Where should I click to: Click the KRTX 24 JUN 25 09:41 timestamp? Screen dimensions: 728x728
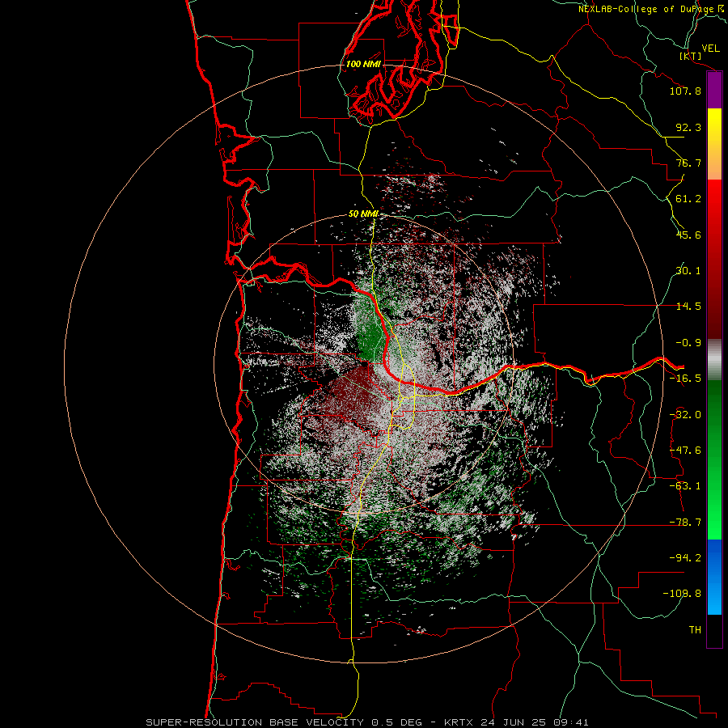[516, 722]
